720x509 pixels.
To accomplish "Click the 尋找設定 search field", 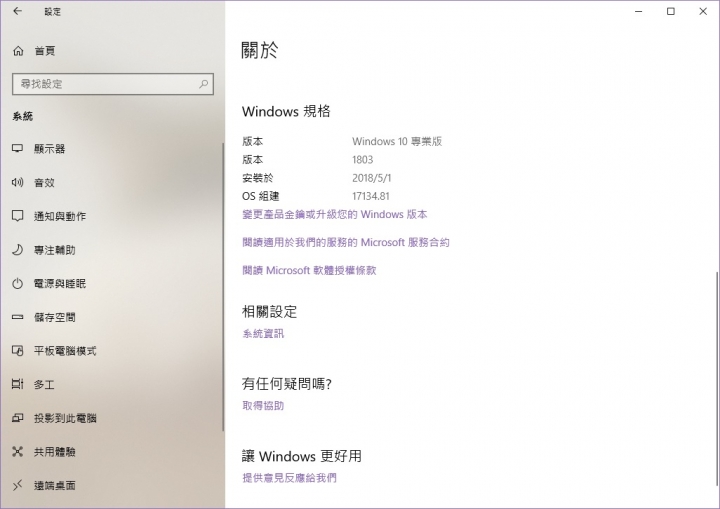I will click(x=113, y=84).
